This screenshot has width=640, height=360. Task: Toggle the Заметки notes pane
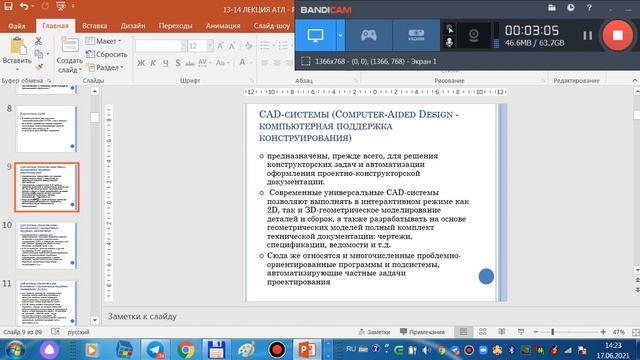(x=374, y=332)
